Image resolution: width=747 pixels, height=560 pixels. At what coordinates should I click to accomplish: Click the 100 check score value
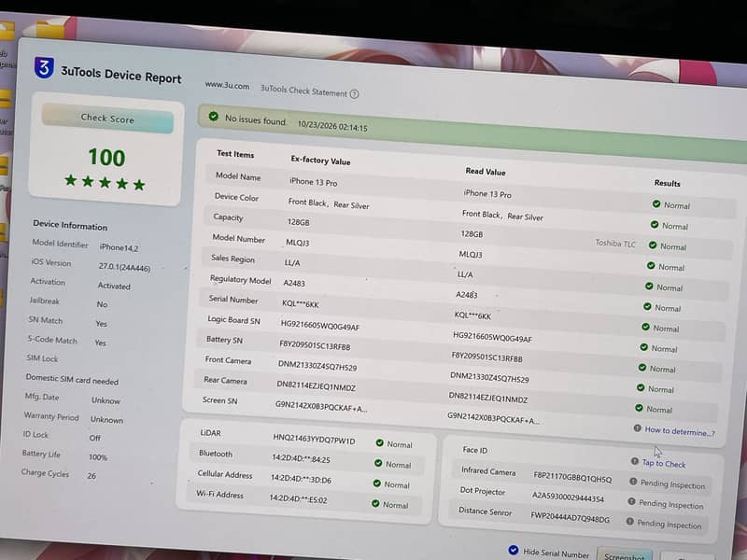[106, 158]
